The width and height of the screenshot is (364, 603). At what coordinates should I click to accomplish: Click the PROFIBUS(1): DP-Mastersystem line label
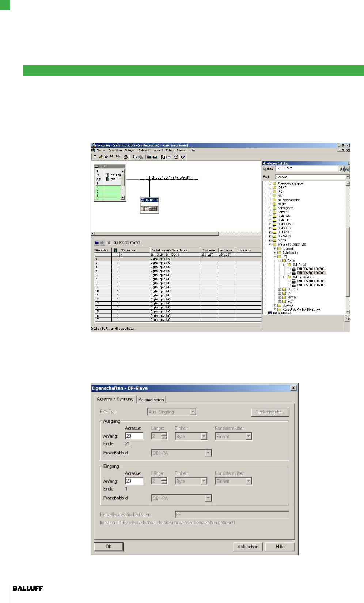(169, 177)
